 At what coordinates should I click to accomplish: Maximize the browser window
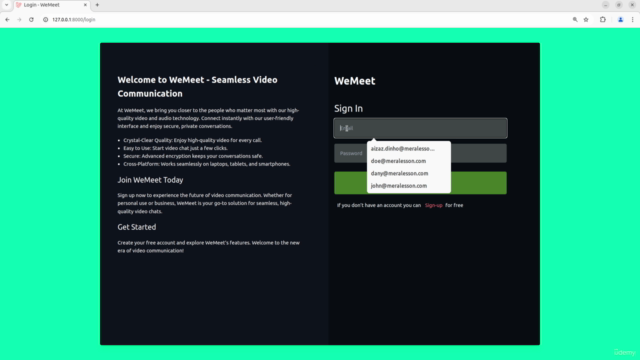tap(619, 5)
